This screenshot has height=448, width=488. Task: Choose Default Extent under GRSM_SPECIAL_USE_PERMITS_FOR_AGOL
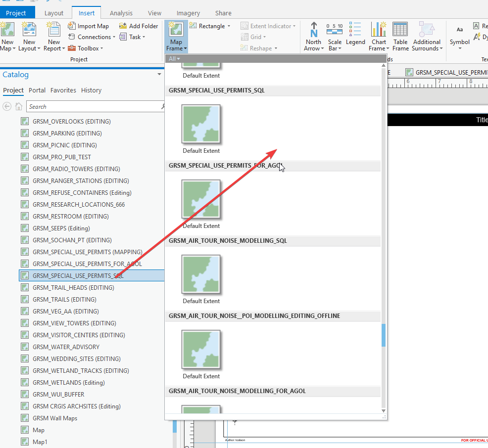(201, 204)
